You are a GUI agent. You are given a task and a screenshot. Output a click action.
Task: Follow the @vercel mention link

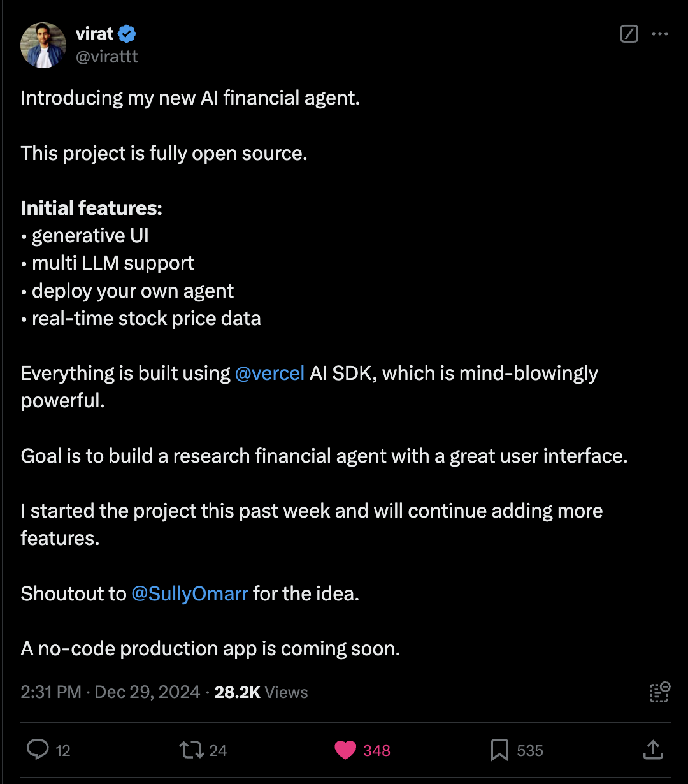pos(269,373)
